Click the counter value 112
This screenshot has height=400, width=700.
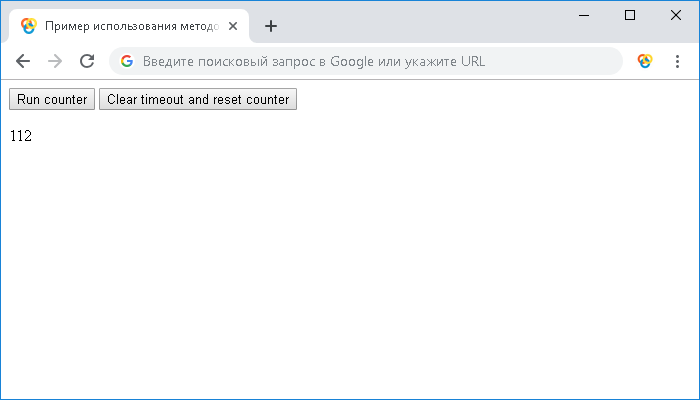[21, 137]
